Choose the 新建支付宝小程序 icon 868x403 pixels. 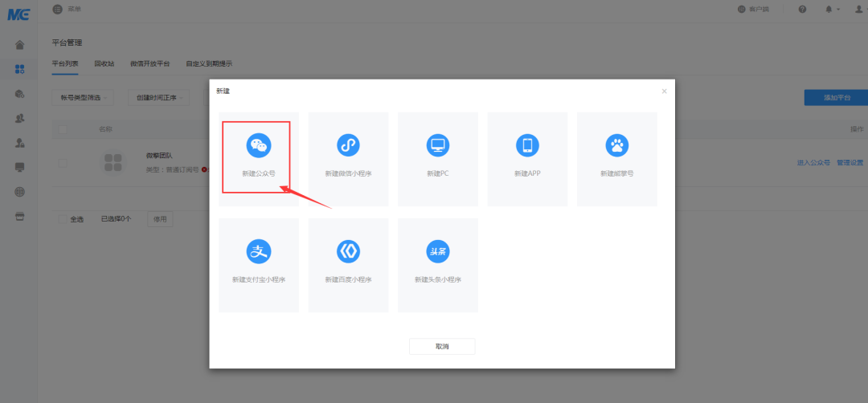[x=258, y=251]
